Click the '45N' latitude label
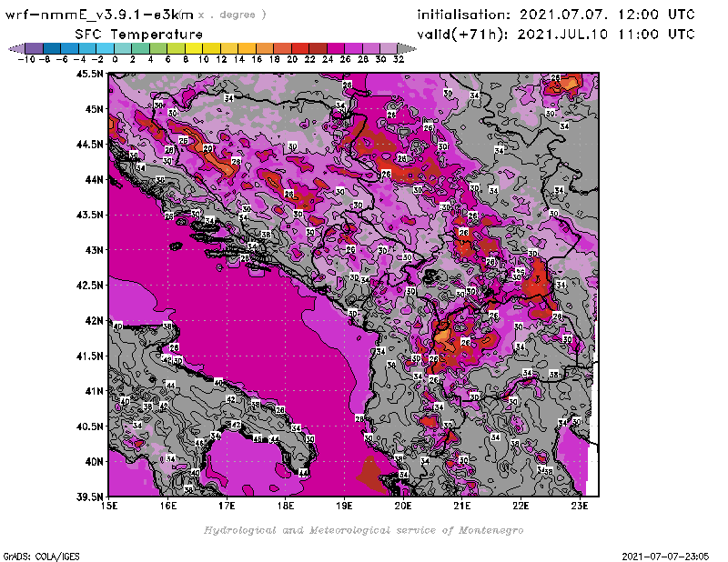This screenshot has height=562, width=728. [94, 109]
